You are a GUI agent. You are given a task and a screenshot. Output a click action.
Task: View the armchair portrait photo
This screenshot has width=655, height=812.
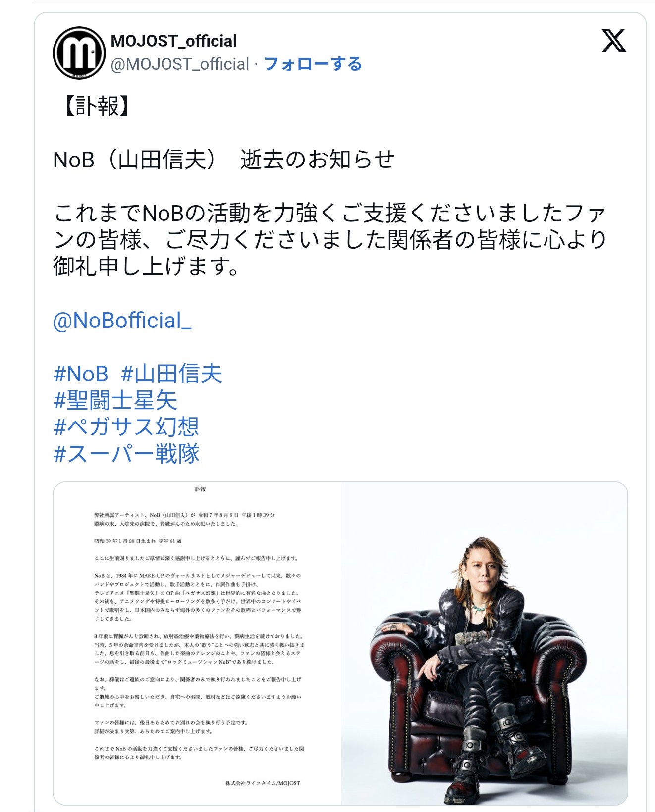coord(485,643)
